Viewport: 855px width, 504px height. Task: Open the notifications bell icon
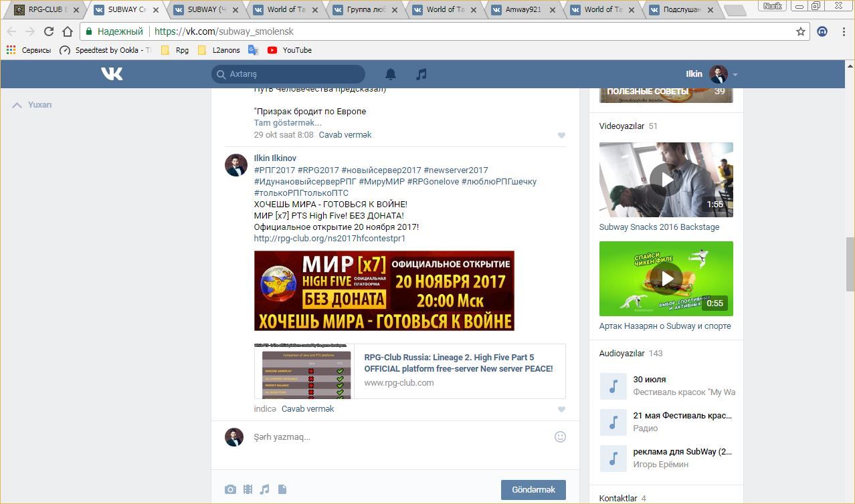[x=391, y=74]
